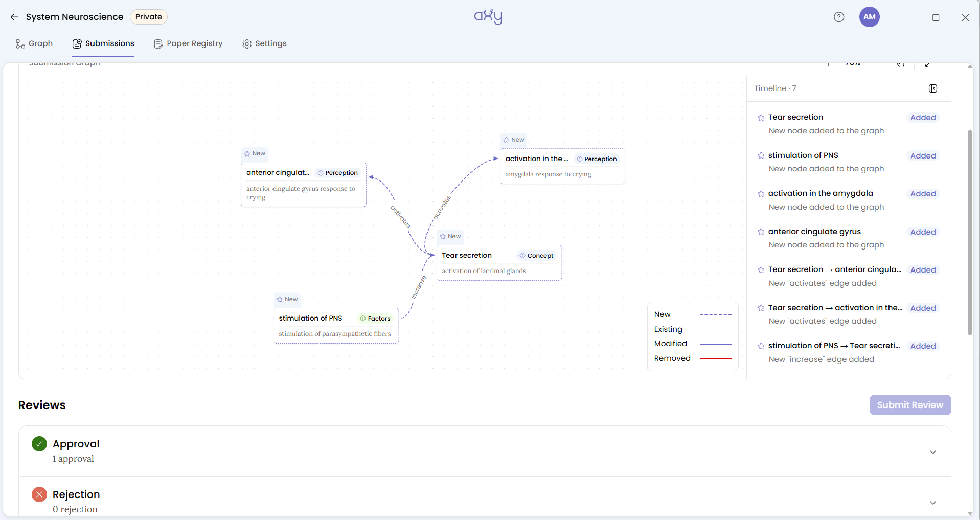Select Tear secretion → anterior cingula... timeline entry
The width and height of the screenshot is (980, 520).
849,276
